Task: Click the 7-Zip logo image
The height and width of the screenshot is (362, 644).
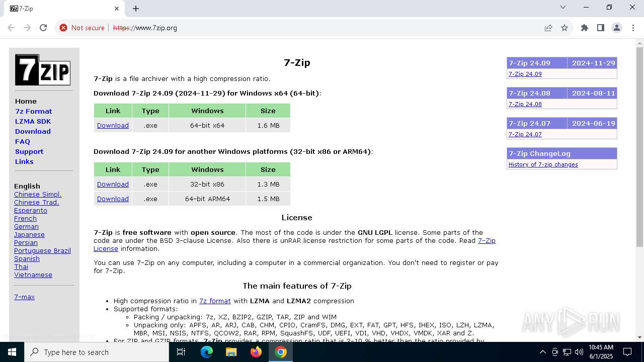Action: click(x=43, y=70)
